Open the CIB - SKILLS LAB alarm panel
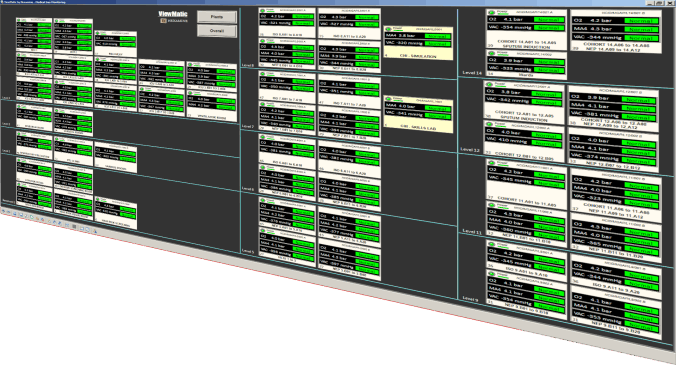676x365 pixels. pos(418,114)
